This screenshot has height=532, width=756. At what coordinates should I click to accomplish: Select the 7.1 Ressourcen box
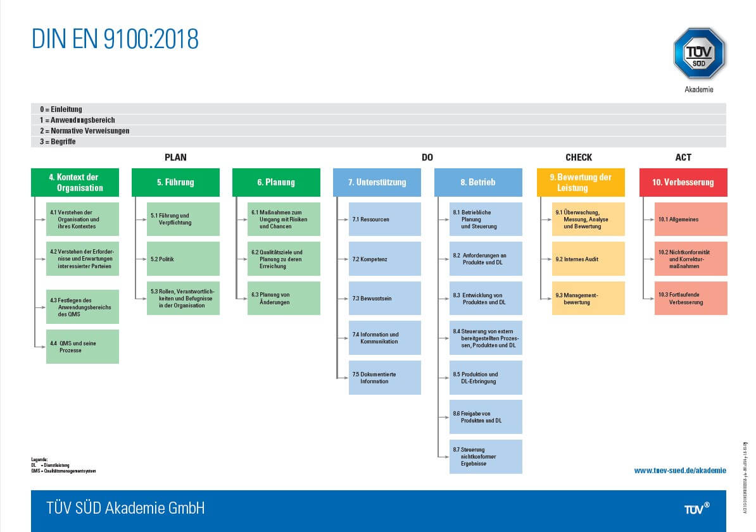(385, 220)
